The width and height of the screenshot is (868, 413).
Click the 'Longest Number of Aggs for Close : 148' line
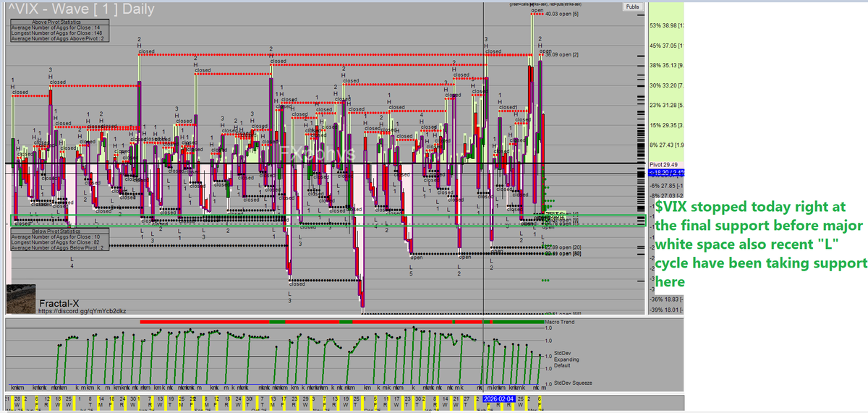tap(58, 33)
